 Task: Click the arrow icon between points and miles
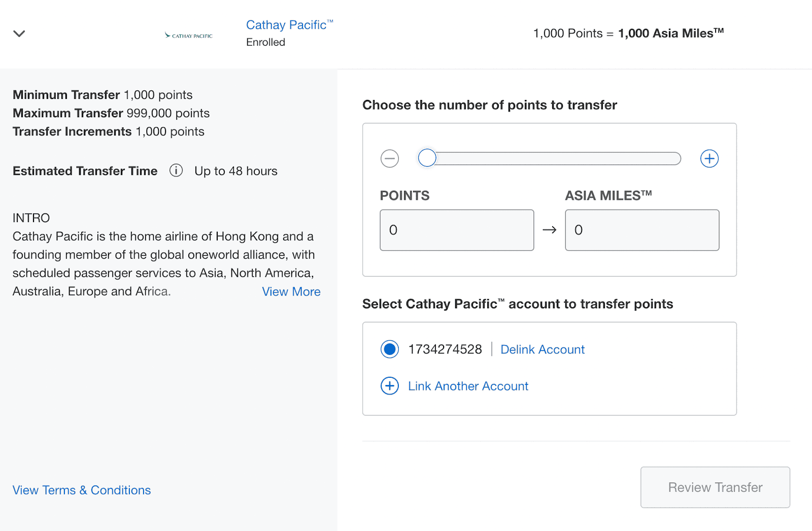click(x=550, y=230)
